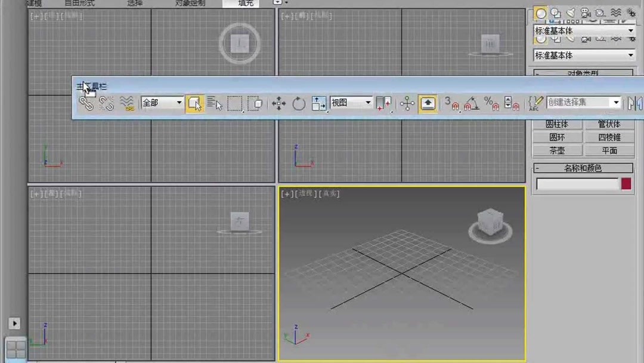Enable the 3D 捕捉开关 (Snaps Toggle)
644x363 pixels.
454,103
